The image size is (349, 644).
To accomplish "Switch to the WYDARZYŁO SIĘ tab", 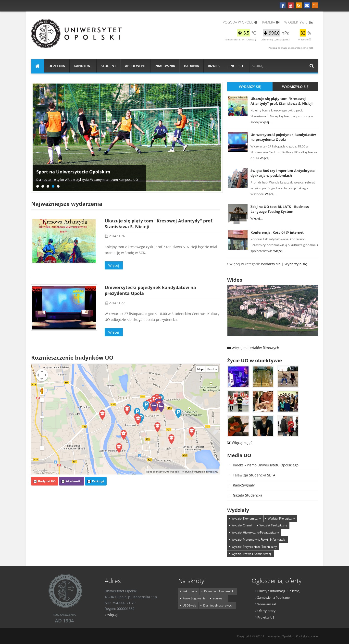I will click(295, 87).
